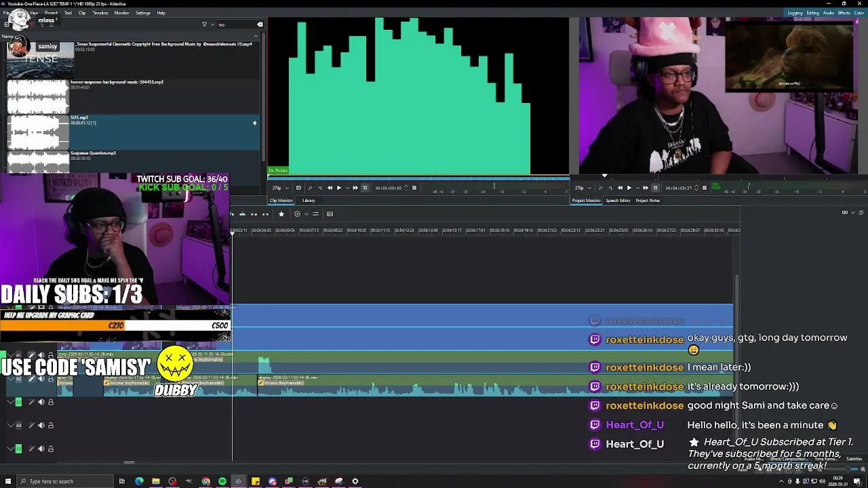Fast forward in the clip monitor
This screenshot has width=868, height=488.
[355, 188]
